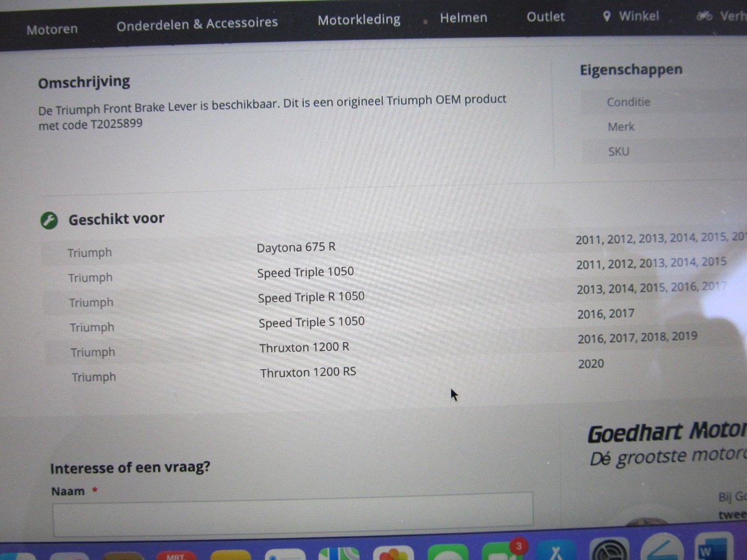Click the Goedhart Motoren logo

[667, 432]
